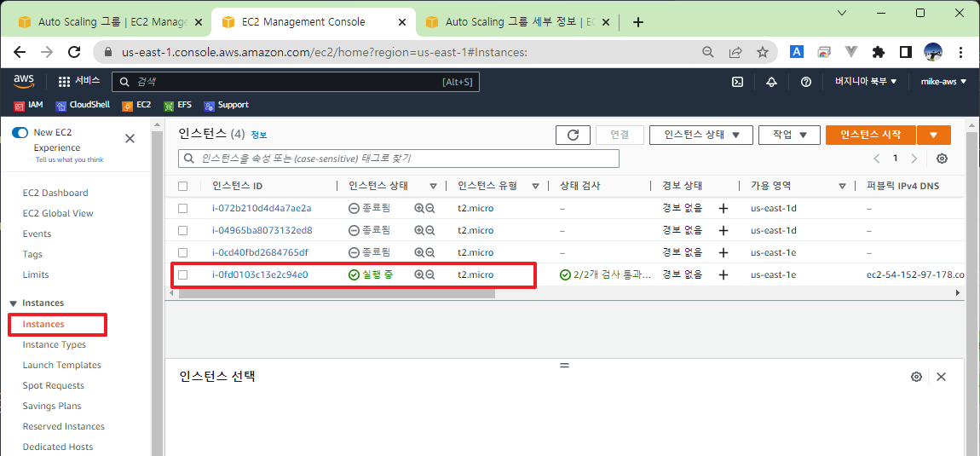Open EC2 Dashboard in sidebar
This screenshot has width=980, height=456.
pyautogui.click(x=55, y=193)
